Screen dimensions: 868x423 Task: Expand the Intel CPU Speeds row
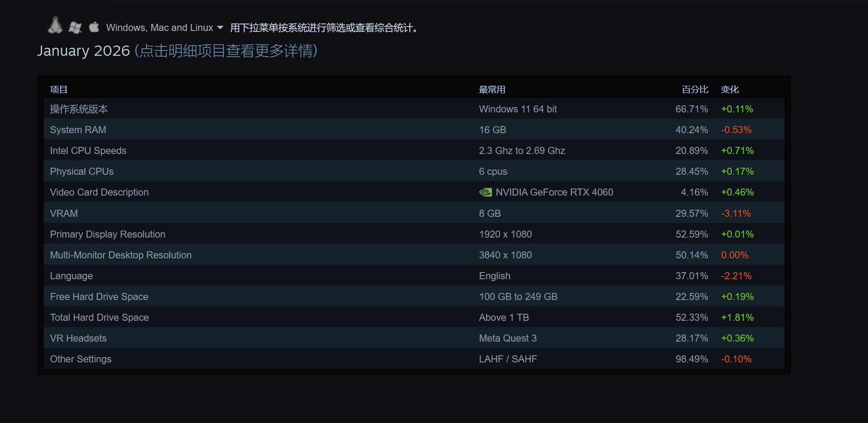coord(88,151)
